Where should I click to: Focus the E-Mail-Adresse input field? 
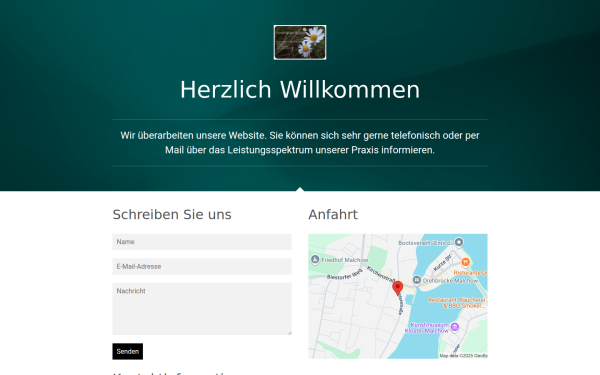point(202,266)
